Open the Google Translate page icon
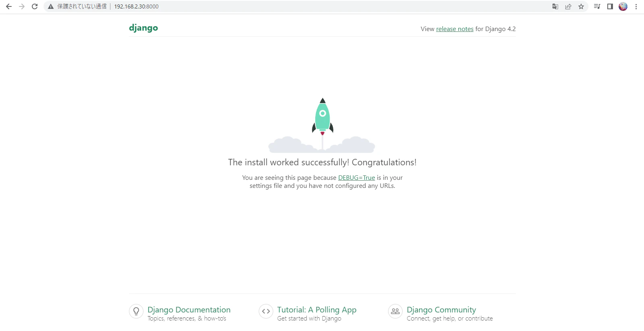 [x=555, y=6]
